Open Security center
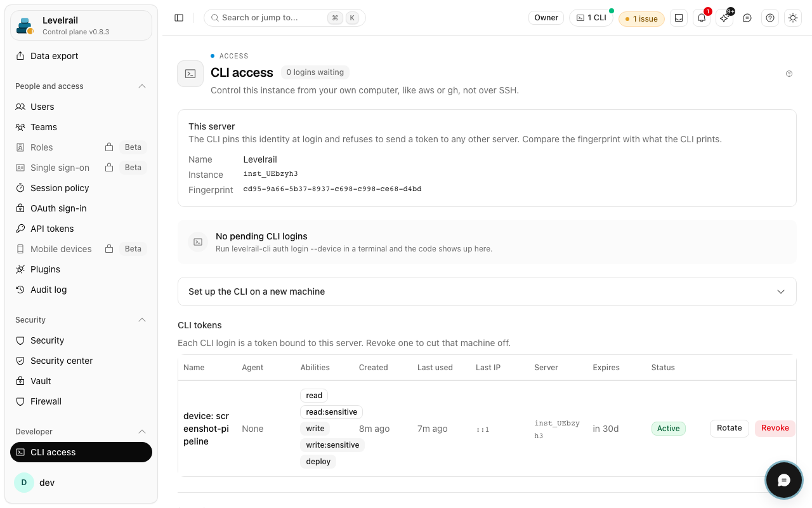 coord(81,361)
